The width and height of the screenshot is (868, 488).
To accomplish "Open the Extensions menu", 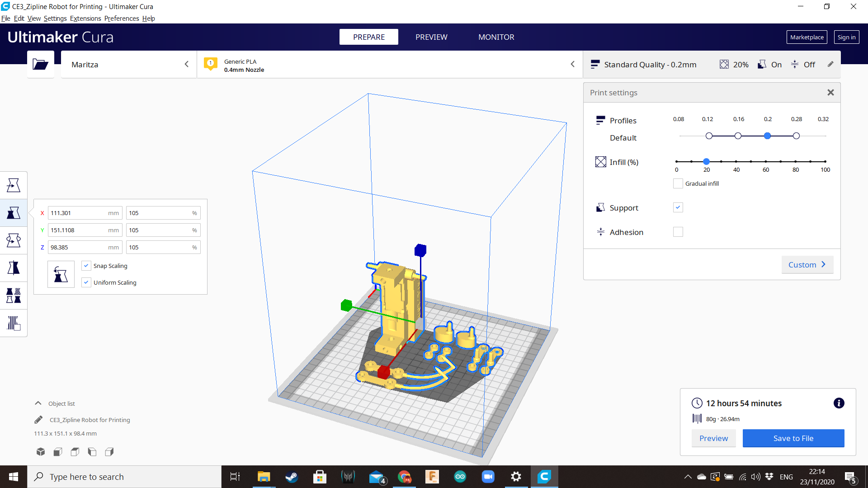I will tap(85, 19).
